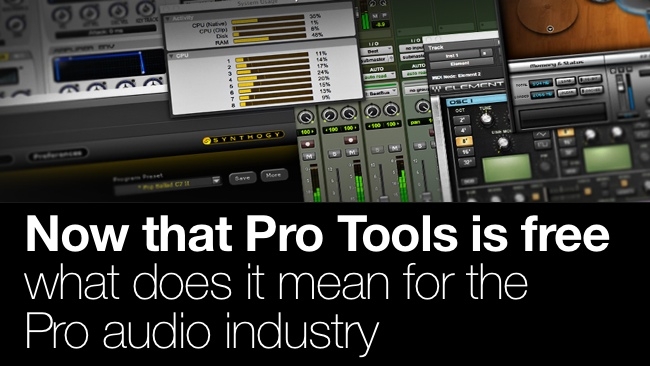The width and height of the screenshot is (650, 366).
Task: Solo the fourth mixer channel
Action: (420, 146)
